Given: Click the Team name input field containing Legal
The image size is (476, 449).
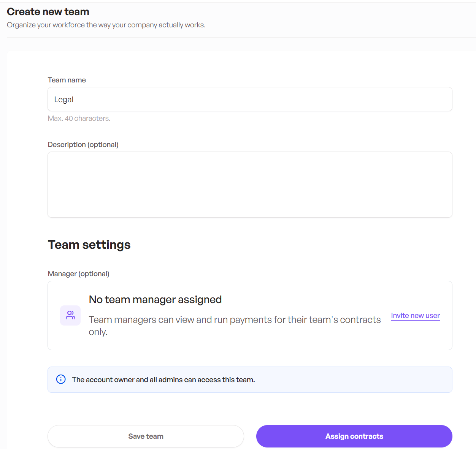Looking at the screenshot, I should point(250,99).
